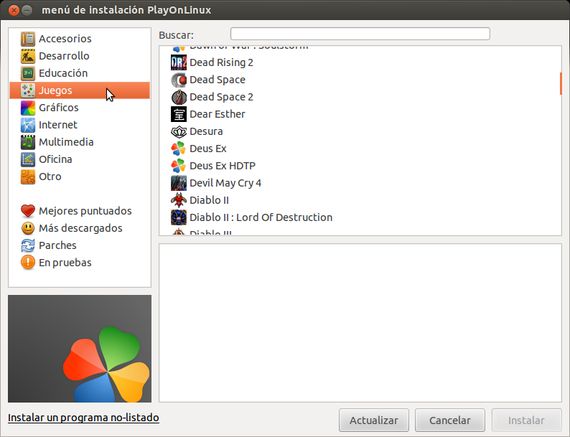This screenshot has height=437, width=570.
Task: Focus the Buscar search field
Action: point(360,34)
